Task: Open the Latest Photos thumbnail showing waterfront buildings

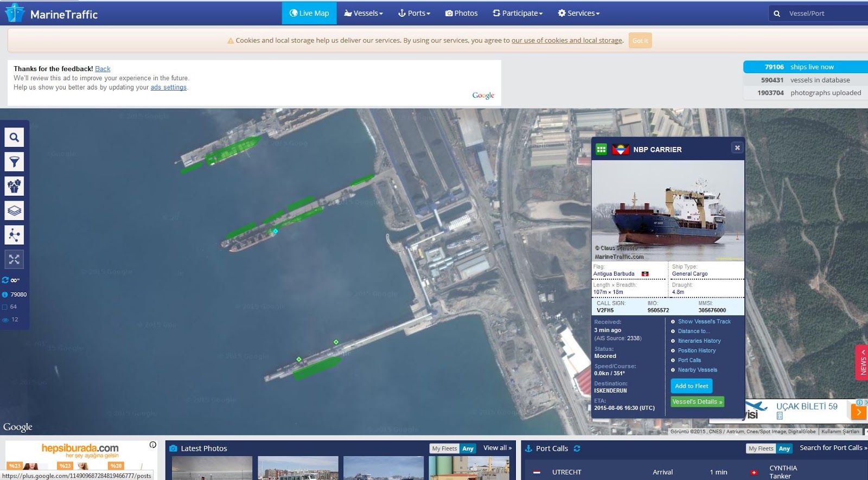Action: pyautogui.click(x=298, y=468)
